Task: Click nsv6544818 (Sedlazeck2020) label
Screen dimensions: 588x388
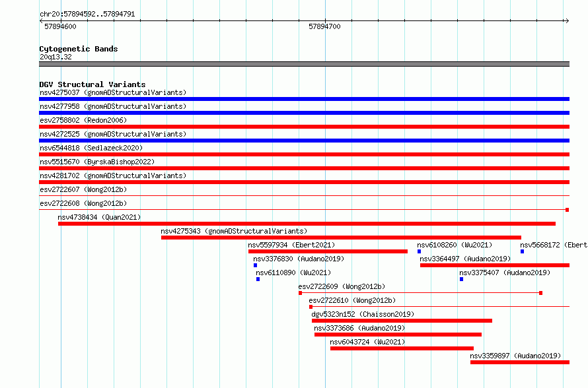Action: pyautogui.click(x=91, y=148)
